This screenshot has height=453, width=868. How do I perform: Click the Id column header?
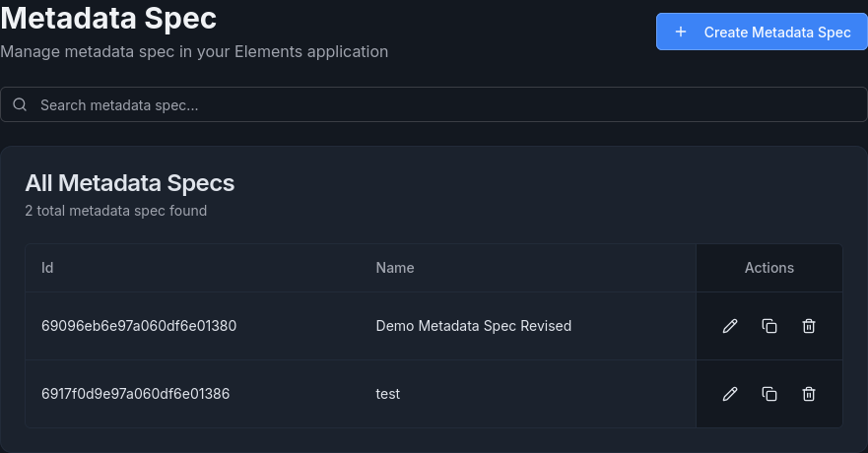pos(47,268)
